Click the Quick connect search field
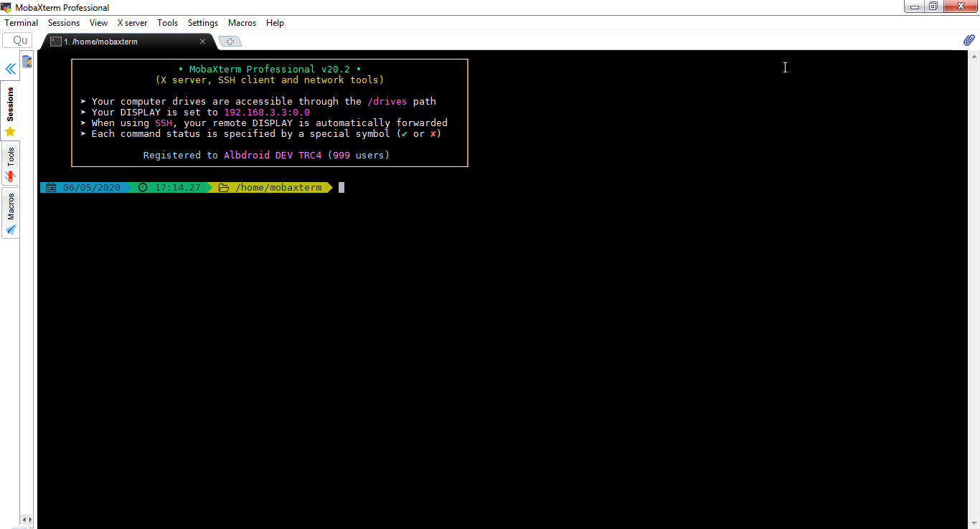This screenshot has height=529, width=980. [18, 41]
